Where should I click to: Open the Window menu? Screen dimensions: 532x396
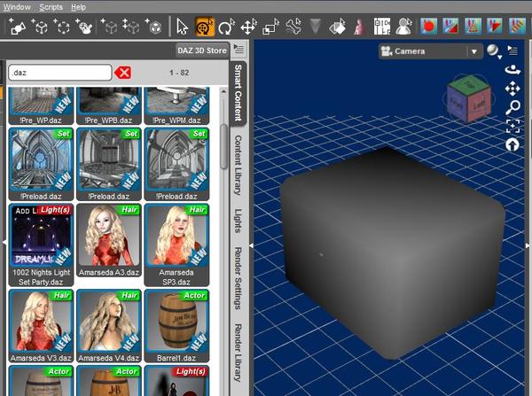(17, 7)
